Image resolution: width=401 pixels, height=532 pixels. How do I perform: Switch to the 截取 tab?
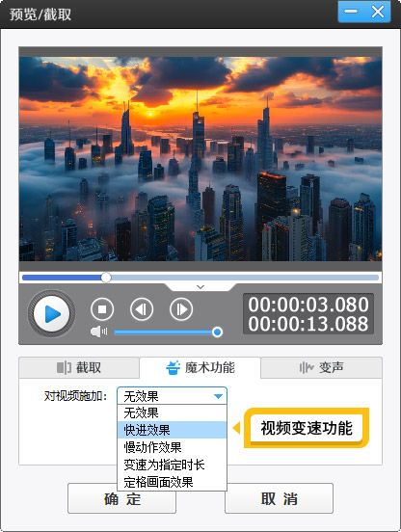pyautogui.click(x=79, y=367)
